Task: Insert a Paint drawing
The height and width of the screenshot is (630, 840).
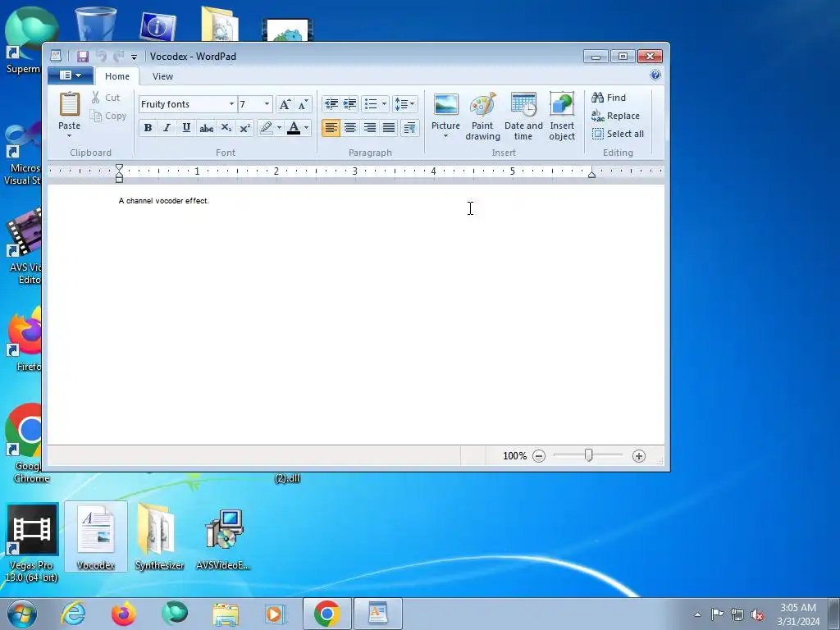Action: coord(482,116)
